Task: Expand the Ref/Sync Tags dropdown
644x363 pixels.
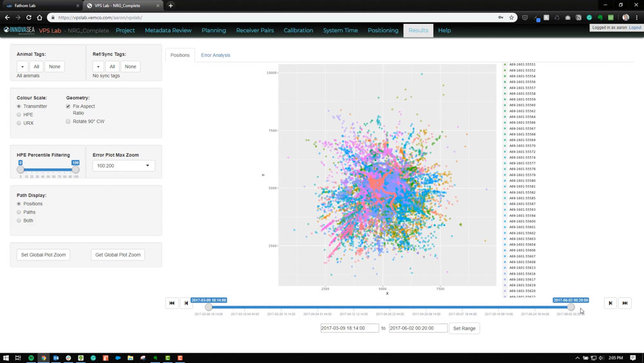Action: pyautogui.click(x=99, y=66)
